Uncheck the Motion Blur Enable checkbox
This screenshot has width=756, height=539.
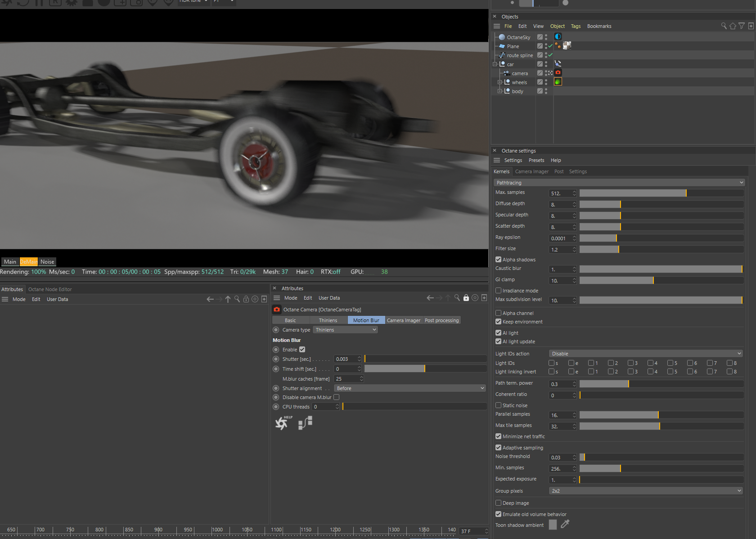point(302,350)
